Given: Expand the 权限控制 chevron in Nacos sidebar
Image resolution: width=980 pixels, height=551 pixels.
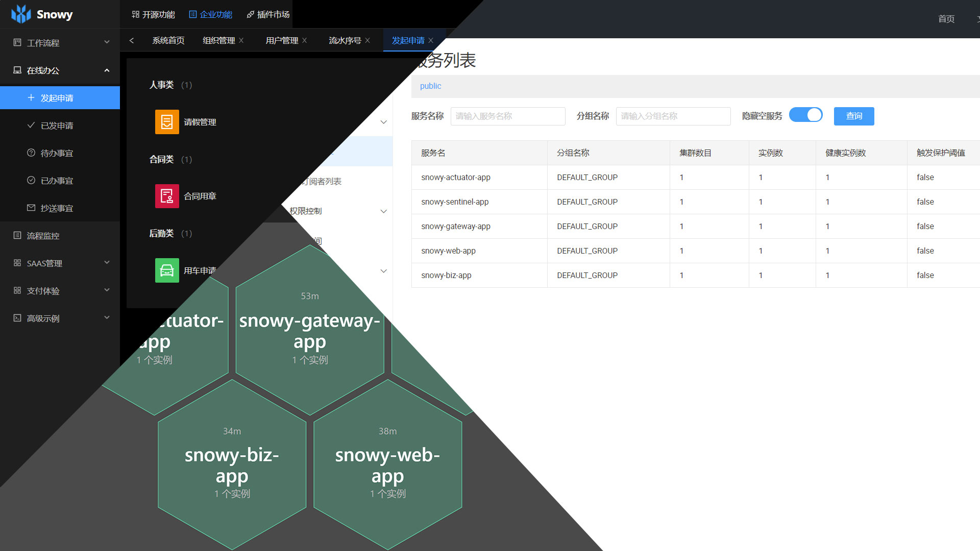Looking at the screenshot, I should pos(384,211).
